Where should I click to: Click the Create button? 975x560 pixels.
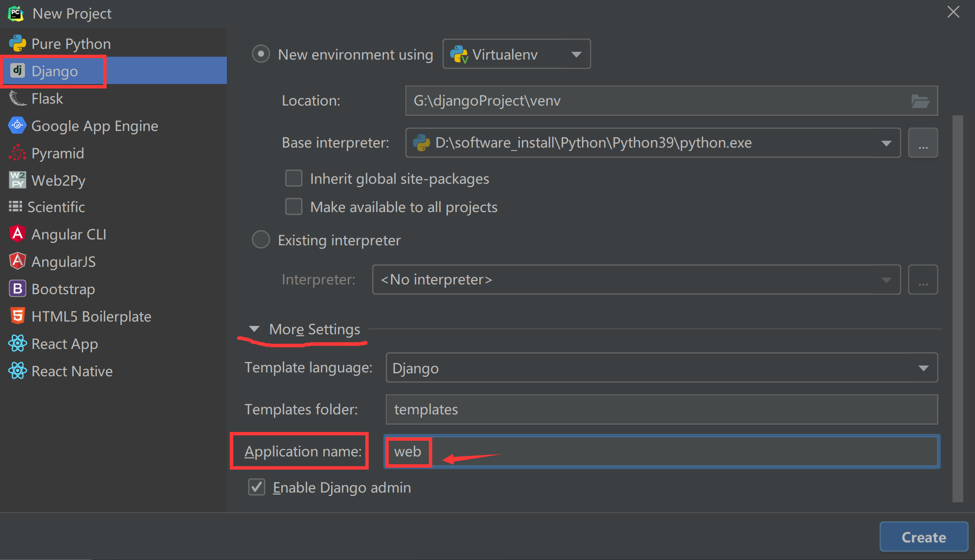pos(924,537)
